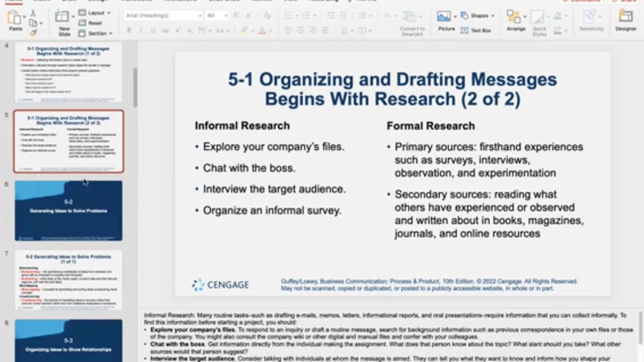
Task: Click 'Organize an informal survey.' bullet
Action: click(x=272, y=210)
